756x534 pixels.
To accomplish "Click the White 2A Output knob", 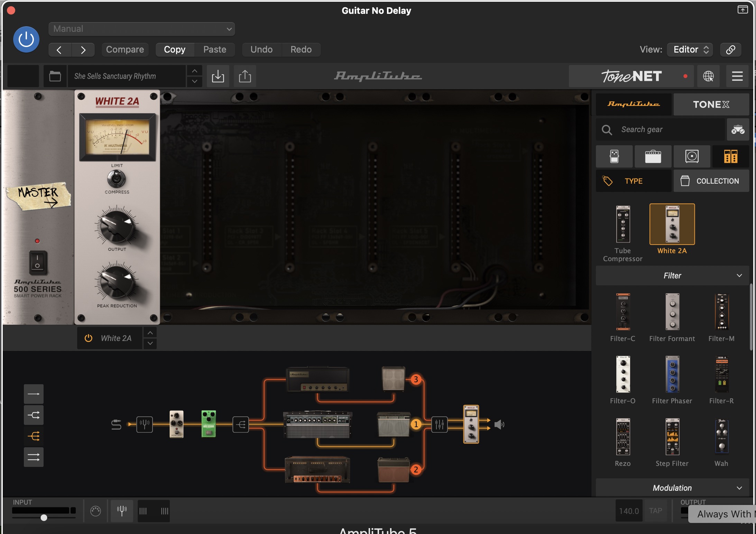I will (117, 227).
